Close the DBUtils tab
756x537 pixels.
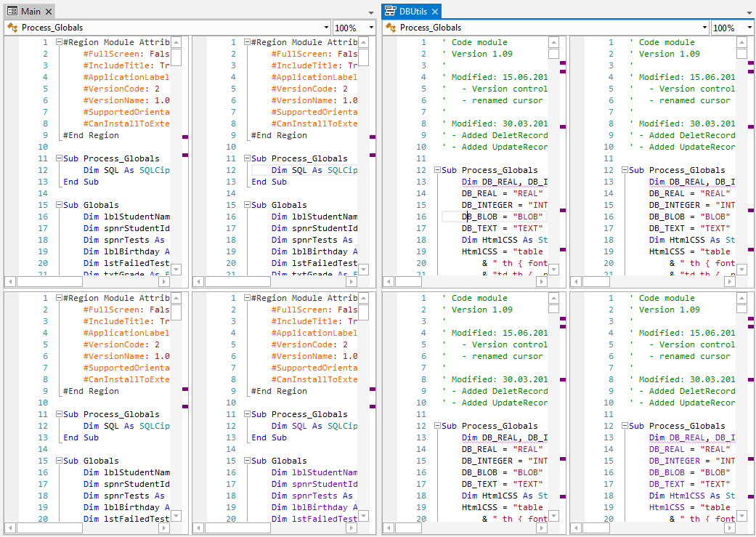(435, 11)
